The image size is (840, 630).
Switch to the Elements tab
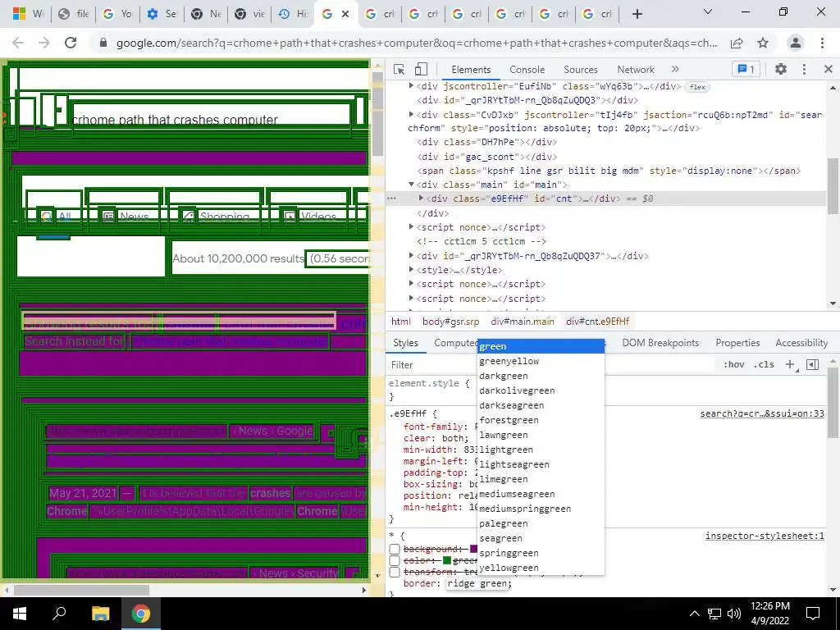(471, 69)
